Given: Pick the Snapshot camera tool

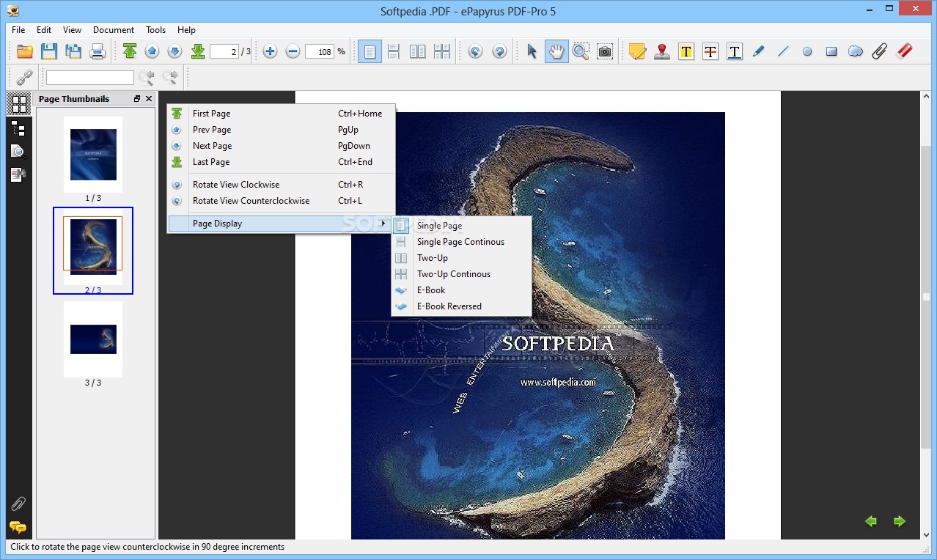Looking at the screenshot, I should point(605,51).
